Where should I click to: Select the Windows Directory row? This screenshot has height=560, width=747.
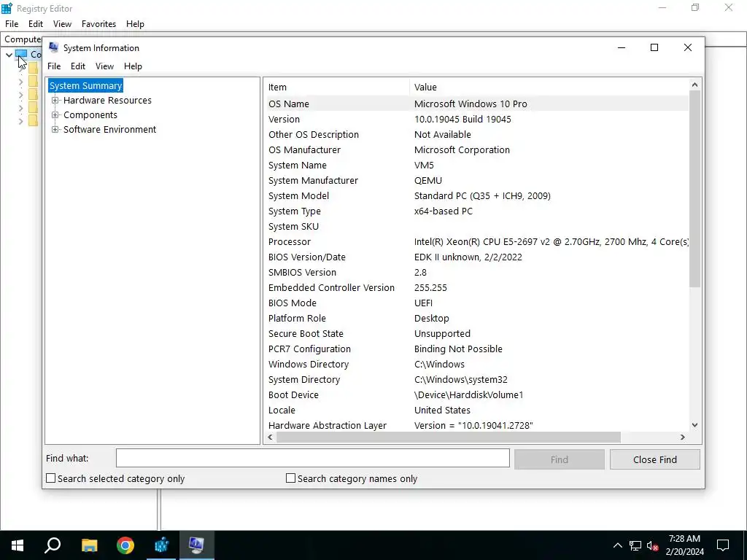point(476,365)
